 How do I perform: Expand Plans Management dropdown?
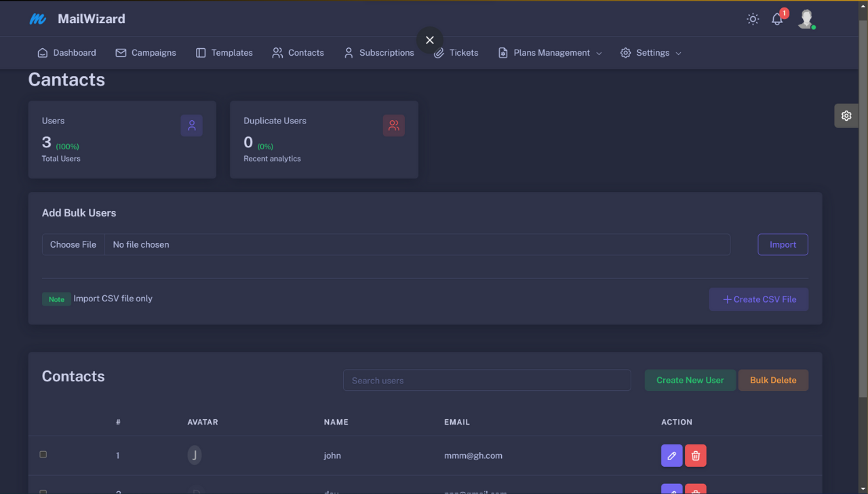coord(550,53)
